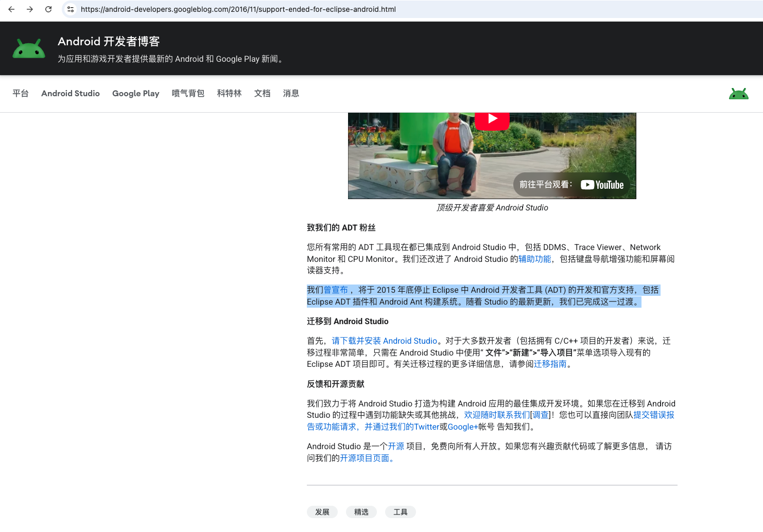Image resolution: width=763 pixels, height=532 pixels.
Task: Open the 曾宣布 link
Action: coord(336,290)
